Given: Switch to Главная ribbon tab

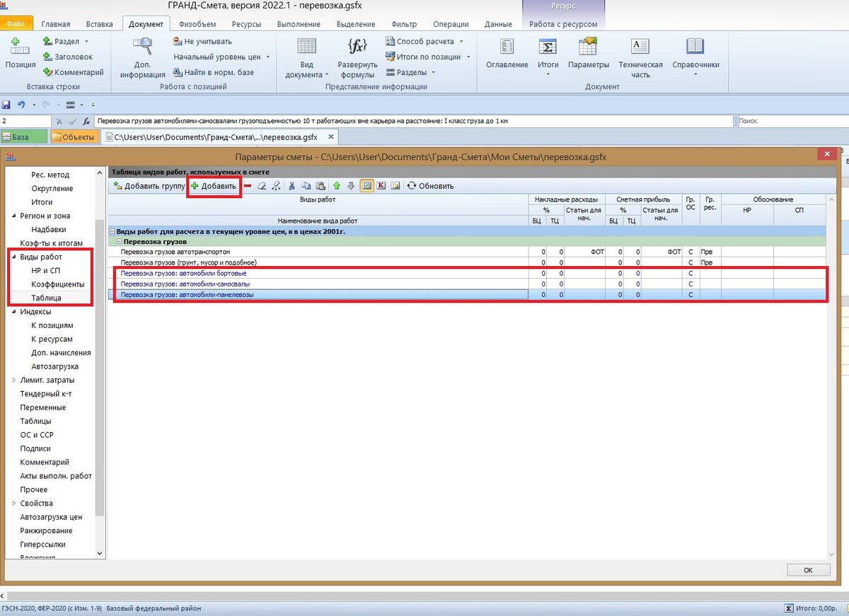Looking at the screenshot, I should point(56,24).
